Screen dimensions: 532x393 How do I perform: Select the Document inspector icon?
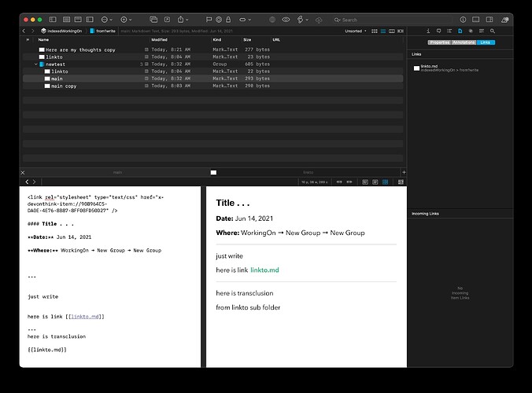460,31
